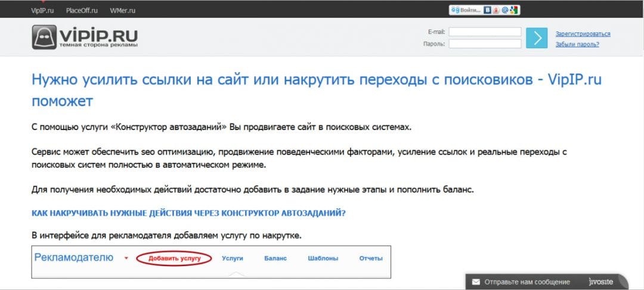Click the line 'В интерфейсе для рекламодателя'
This screenshot has height=290, width=644.
[x=167, y=236]
